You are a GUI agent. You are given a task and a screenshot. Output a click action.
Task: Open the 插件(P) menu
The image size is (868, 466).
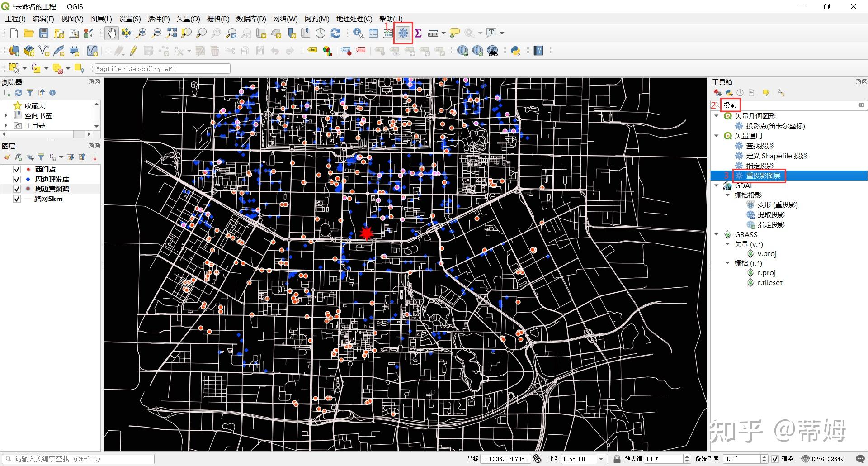click(159, 19)
